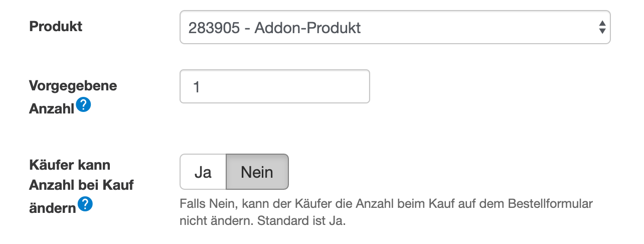This screenshot has height=244, width=644.
Task: Click the 'Produkt' field label
Action: click(56, 27)
